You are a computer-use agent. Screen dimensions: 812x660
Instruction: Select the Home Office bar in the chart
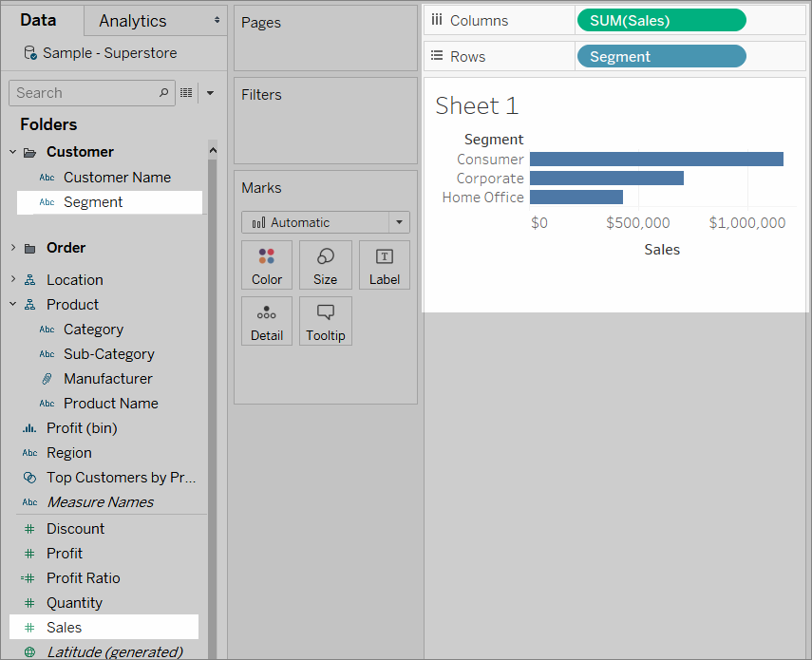pos(576,198)
